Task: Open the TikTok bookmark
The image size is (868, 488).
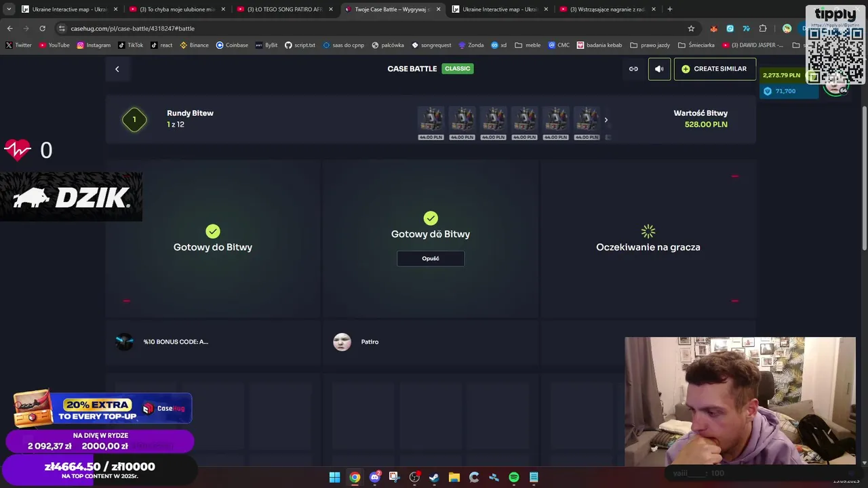Action: coord(131,45)
